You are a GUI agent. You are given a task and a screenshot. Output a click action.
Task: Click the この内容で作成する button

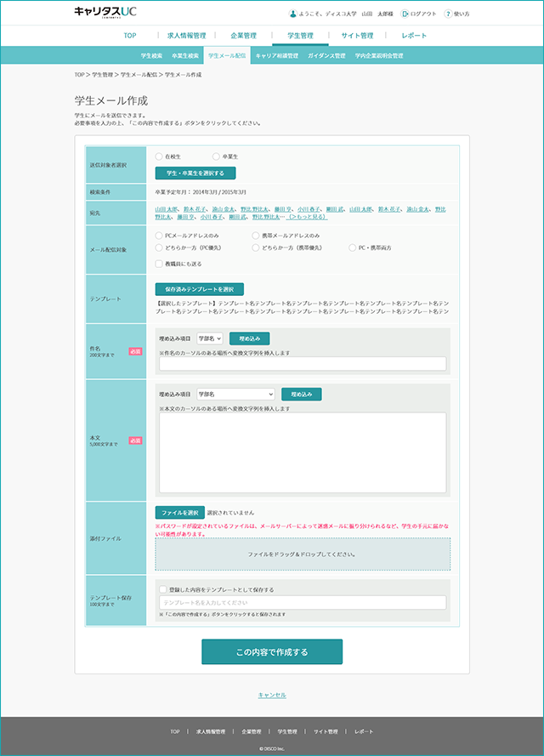(x=272, y=652)
